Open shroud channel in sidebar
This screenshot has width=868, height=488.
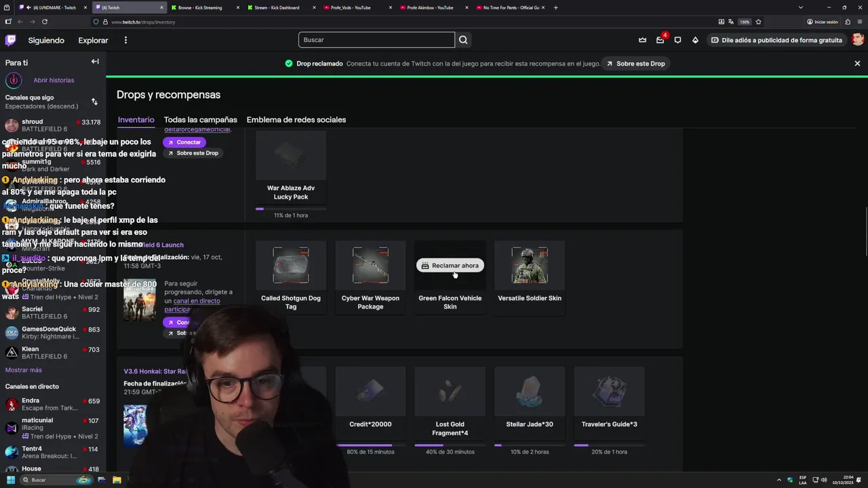(x=53, y=125)
